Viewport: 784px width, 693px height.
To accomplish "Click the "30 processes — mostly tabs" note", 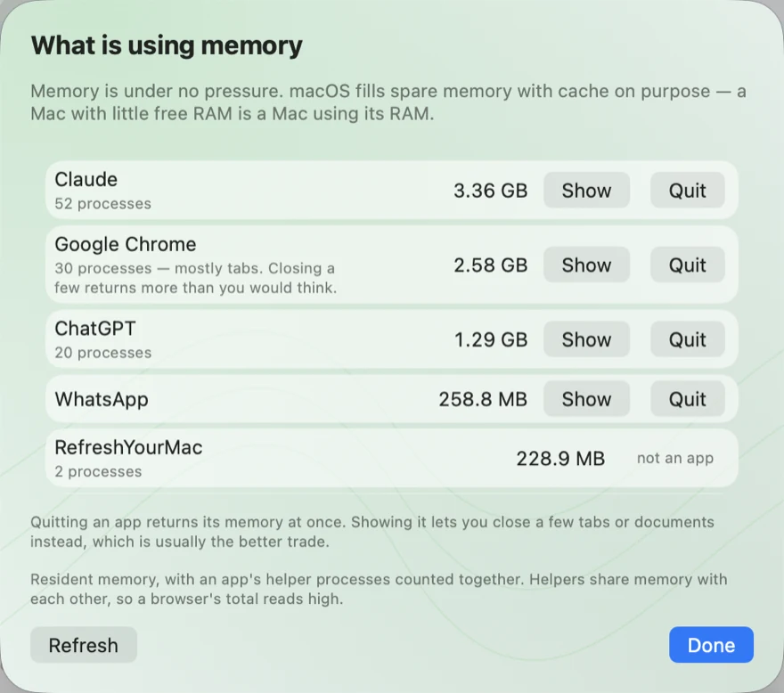I will click(195, 278).
